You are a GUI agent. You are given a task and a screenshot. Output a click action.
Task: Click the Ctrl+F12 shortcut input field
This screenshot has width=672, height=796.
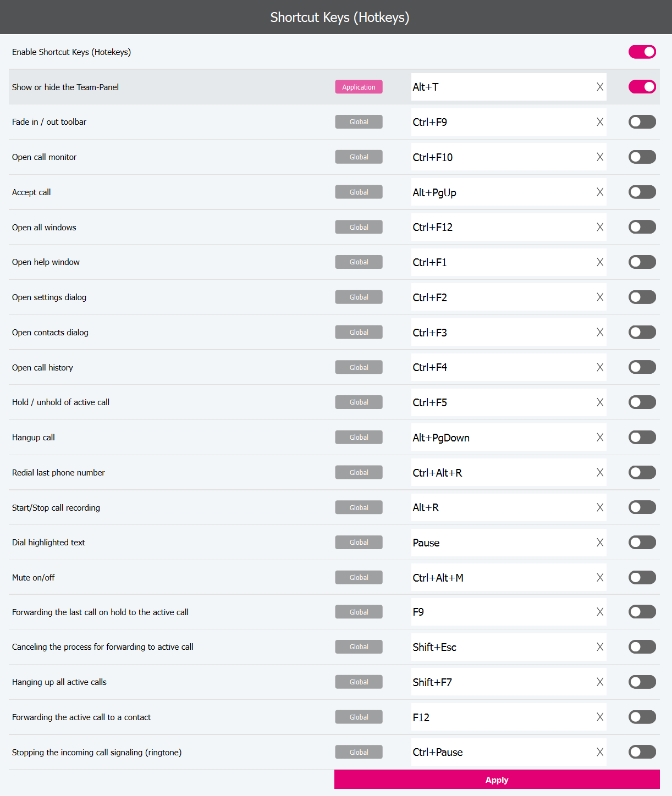(500, 227)
